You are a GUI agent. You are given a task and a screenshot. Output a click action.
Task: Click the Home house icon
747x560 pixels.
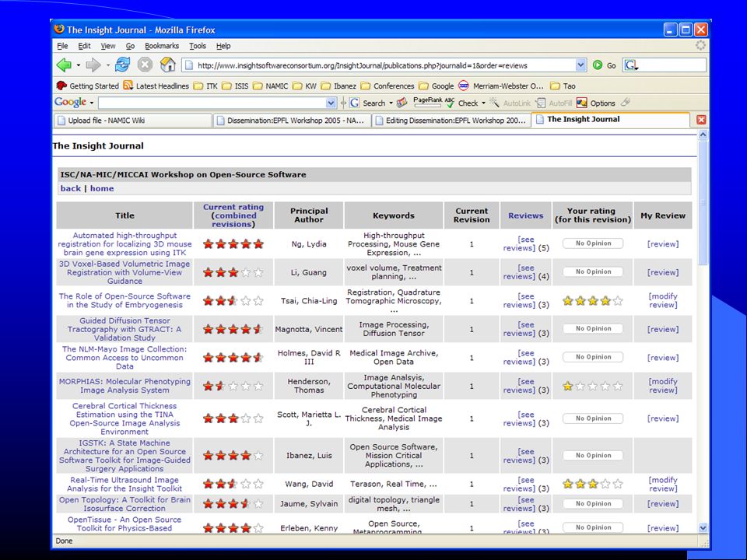pos(167,65)
